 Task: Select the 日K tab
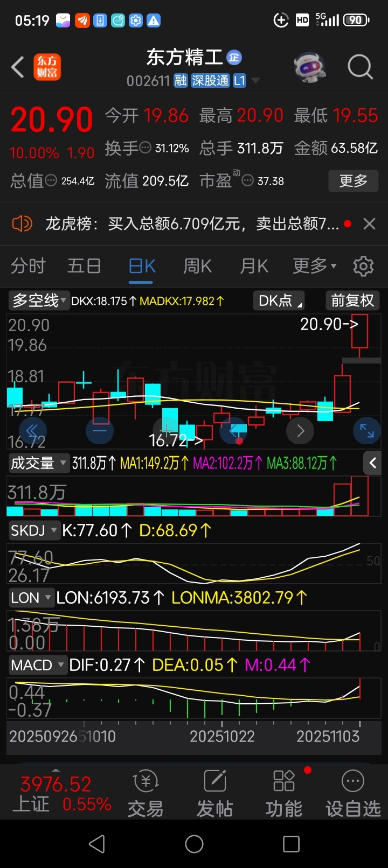142,266
